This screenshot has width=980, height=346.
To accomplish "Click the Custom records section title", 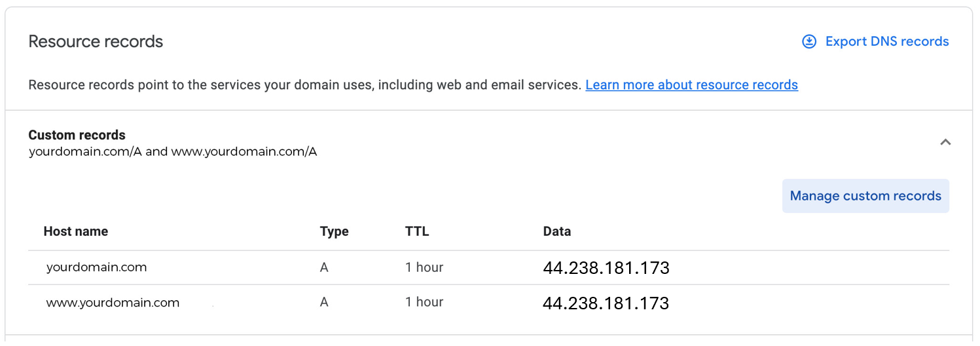I will (x=77, y=135).
